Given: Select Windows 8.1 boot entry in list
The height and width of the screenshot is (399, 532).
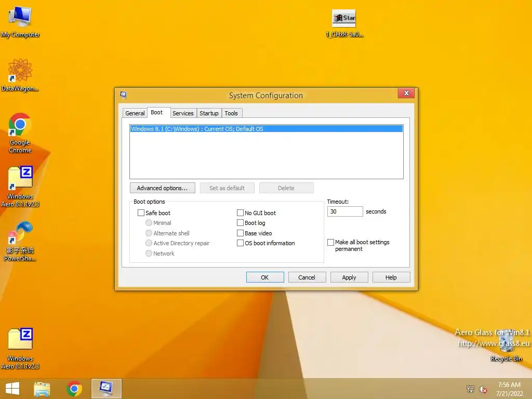Looking at the screenshot, I should pyautogui.click(x=267, y=129).
